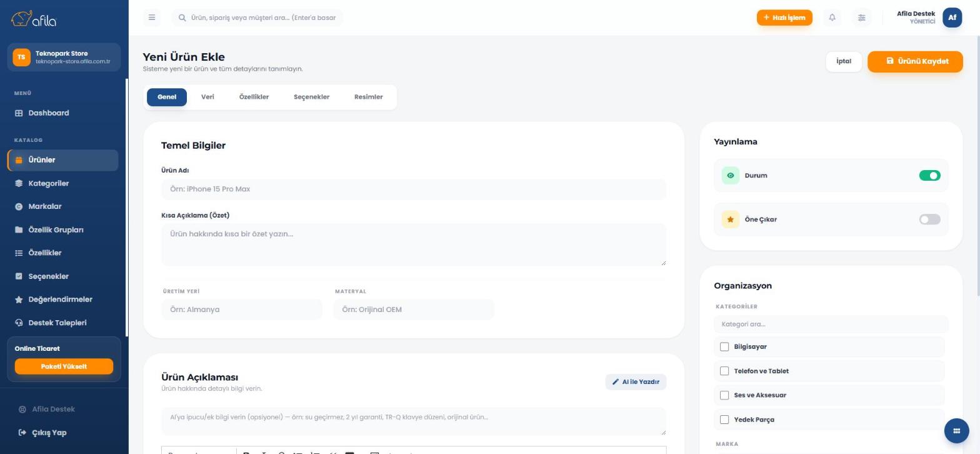Viewport: 980px width, 454px height.
Task: Switch to the Özellikler tab
Action: [x=254, y=97]
